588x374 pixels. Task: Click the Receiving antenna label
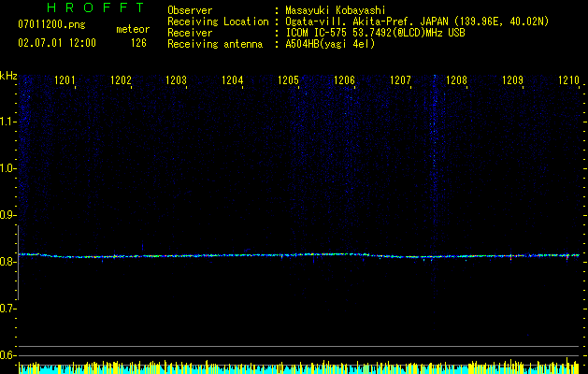(x=215, y=44)
